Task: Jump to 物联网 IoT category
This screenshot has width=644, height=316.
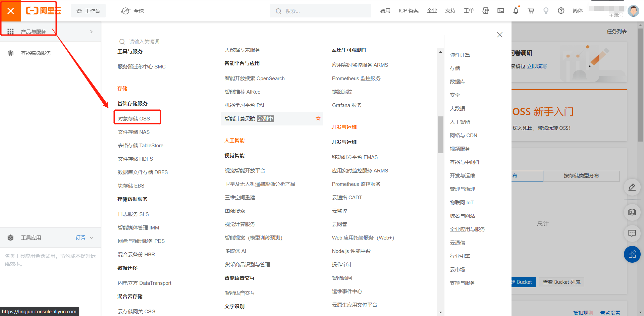Action: (x=462, y=202)
